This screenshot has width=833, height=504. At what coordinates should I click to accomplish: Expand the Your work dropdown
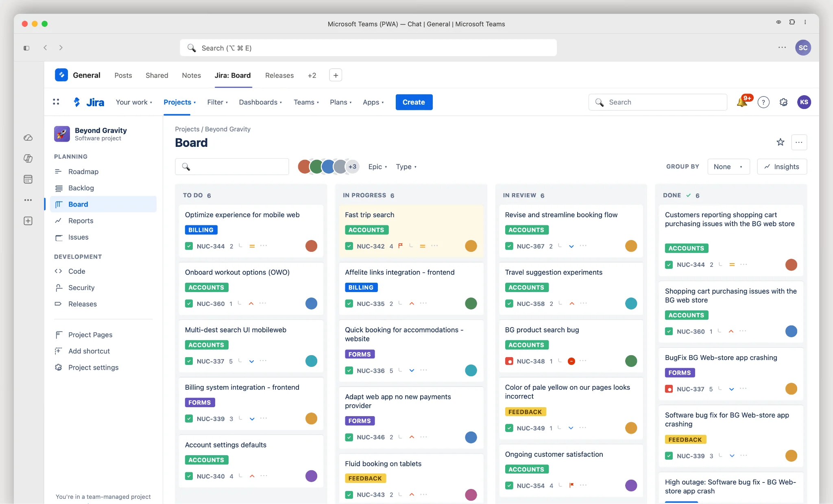point(134,102)
